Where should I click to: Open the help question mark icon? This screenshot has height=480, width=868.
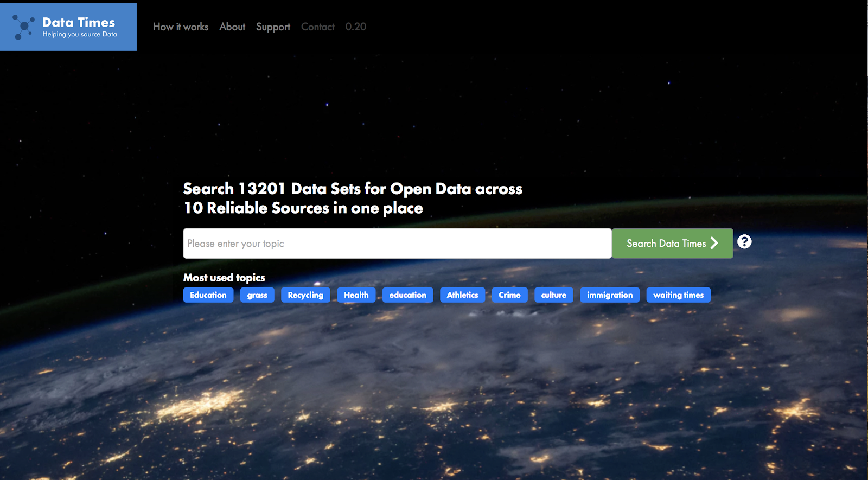[x=744, y=242]
